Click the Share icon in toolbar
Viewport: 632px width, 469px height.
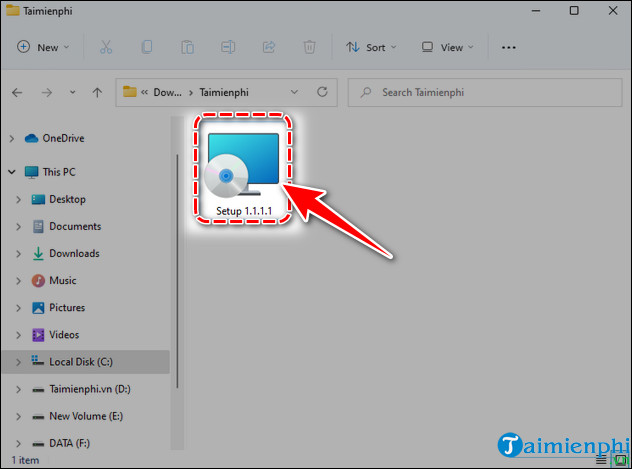[x=269, y=48]
